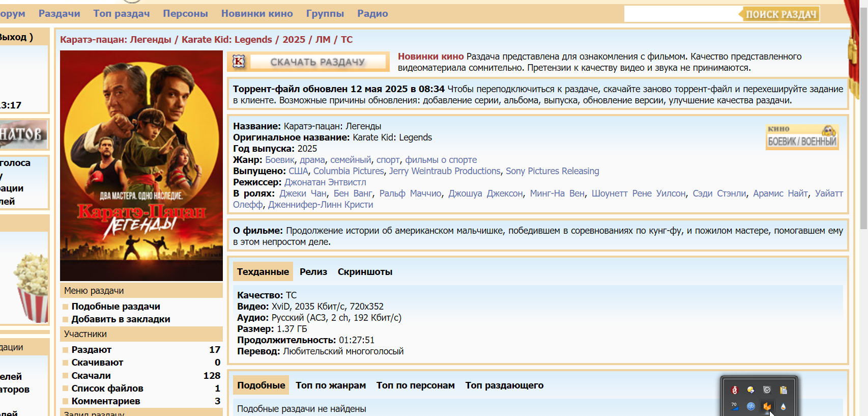
Task: Open actor Арамис Найт page
Action: click(x=780, y=193)
